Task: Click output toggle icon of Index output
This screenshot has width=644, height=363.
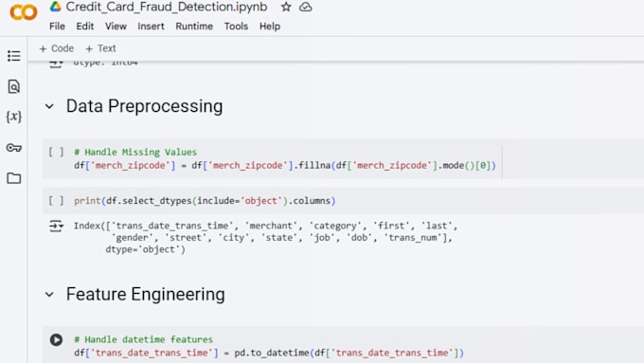Action: click(56, 227)
